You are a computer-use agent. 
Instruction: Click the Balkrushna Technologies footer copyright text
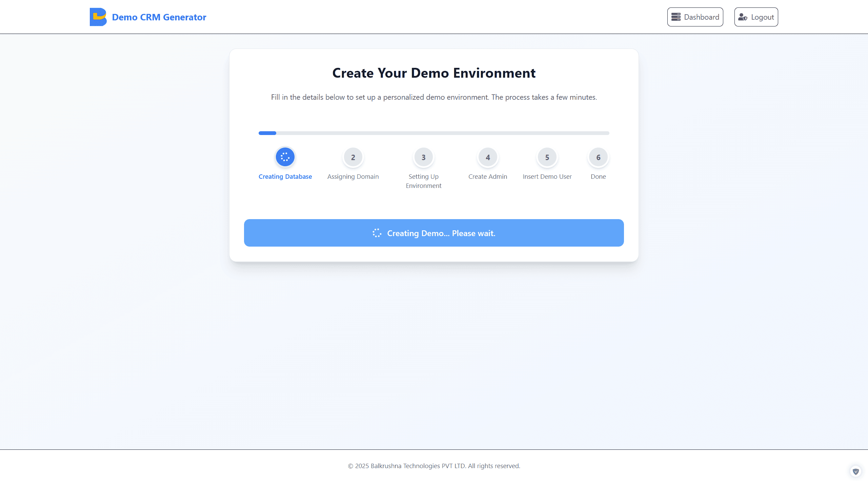[434, 466]
